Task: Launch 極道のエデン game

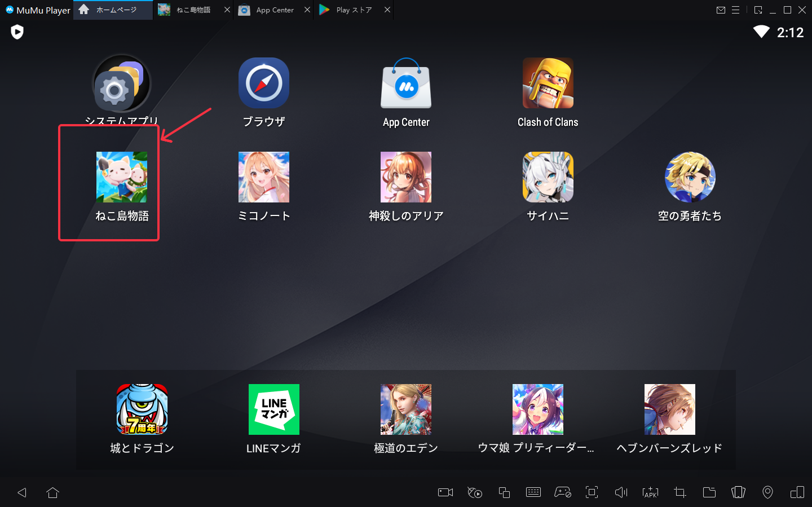Action: tap(406, 409)
